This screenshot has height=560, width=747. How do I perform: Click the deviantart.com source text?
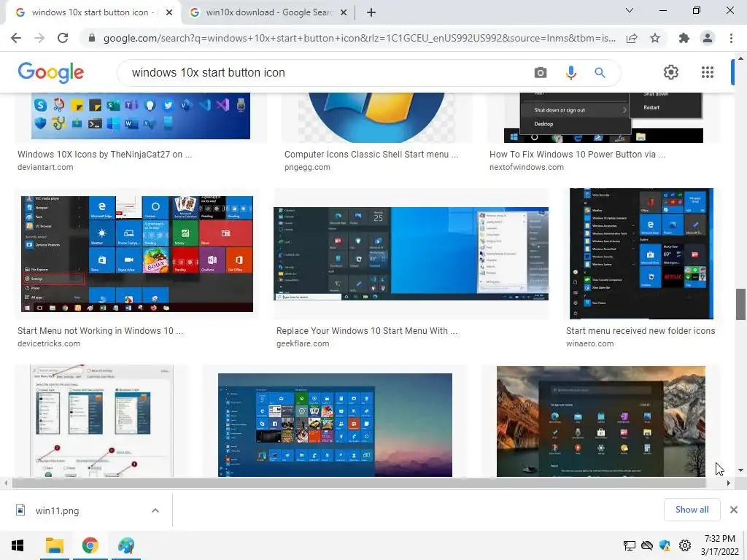[x=45, y=167]
